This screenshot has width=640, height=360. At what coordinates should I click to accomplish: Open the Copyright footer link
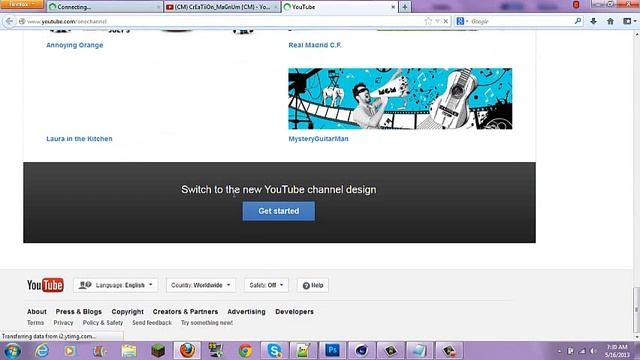pos(127,311)
